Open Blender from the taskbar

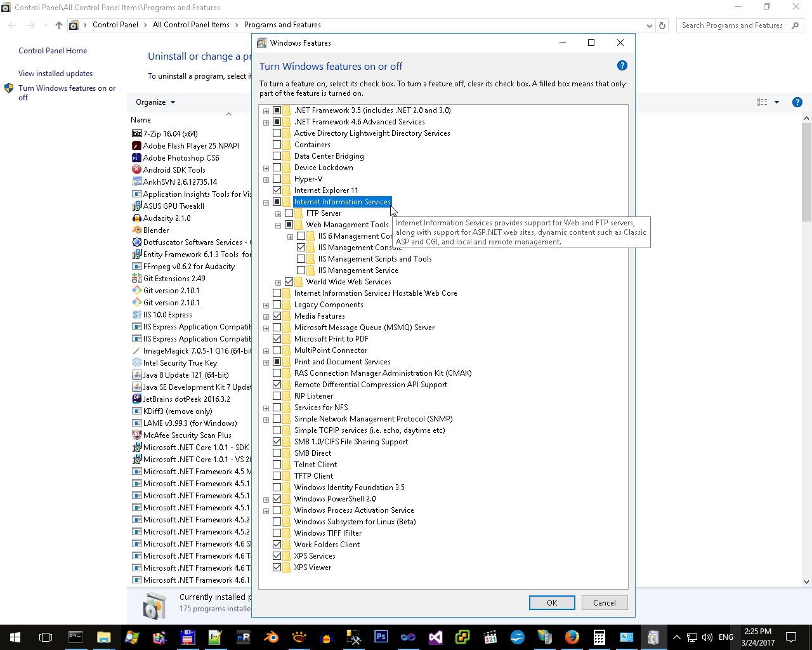(272, 637)
